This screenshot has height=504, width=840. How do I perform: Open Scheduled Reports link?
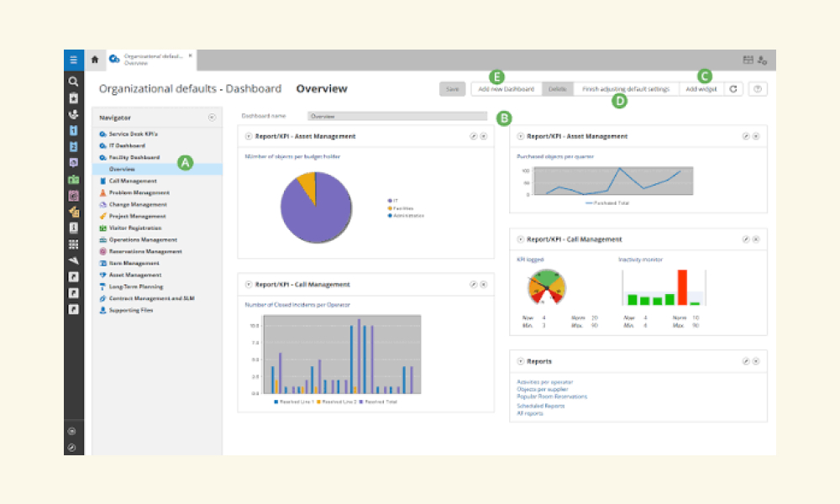[x=540, y=406]
